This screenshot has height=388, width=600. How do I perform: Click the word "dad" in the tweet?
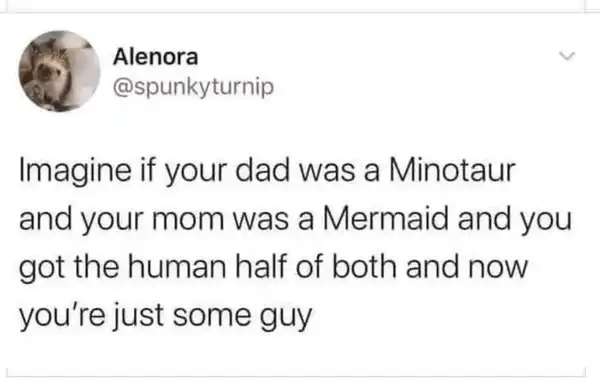262,170
